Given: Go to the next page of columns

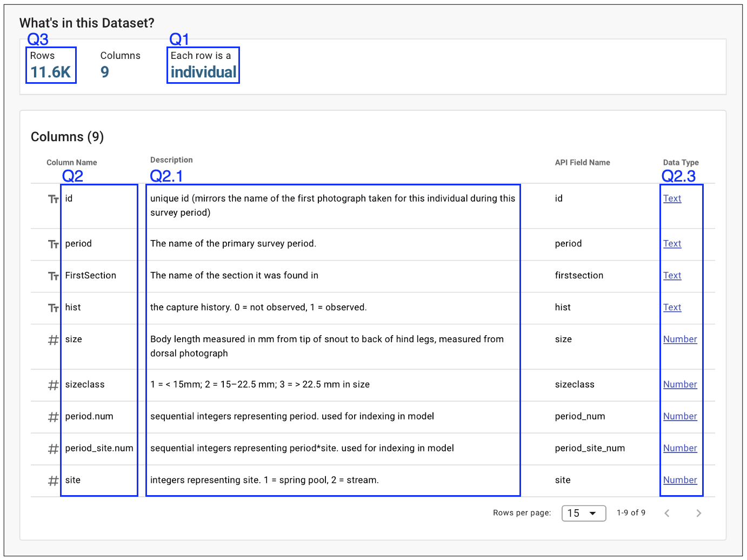Looking at the screenshot, I should coord(698,513).
